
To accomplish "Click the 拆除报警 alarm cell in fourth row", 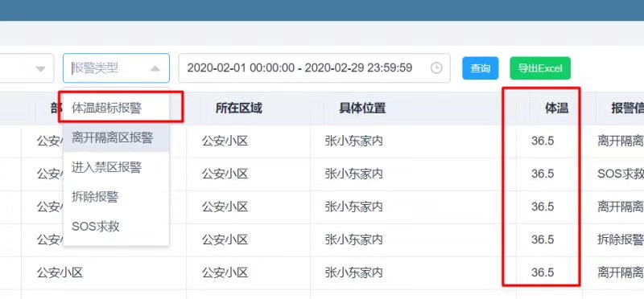I will point(620,240).
